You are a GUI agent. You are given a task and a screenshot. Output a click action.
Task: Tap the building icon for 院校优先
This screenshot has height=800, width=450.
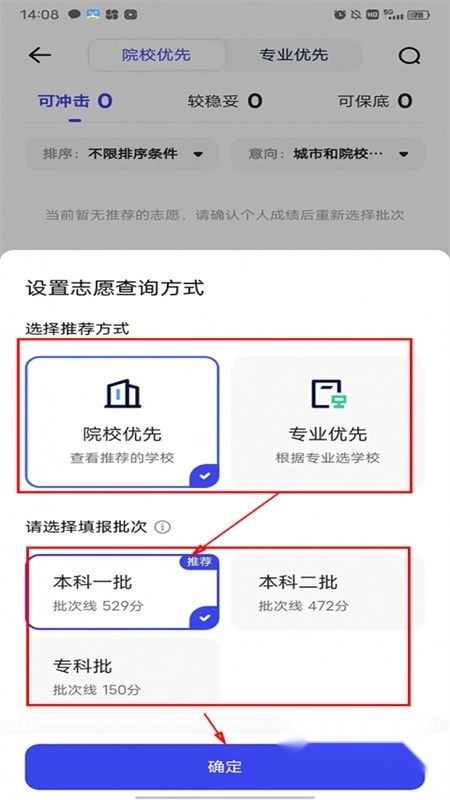(122, 393)
